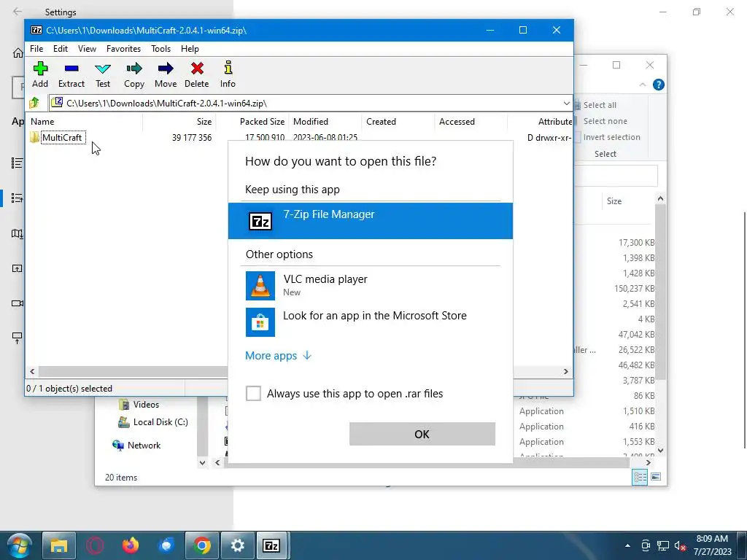Collapse the Explorer ribbon chevron
747x560 pixels.
pyautogui.click(x=642, y=85)
